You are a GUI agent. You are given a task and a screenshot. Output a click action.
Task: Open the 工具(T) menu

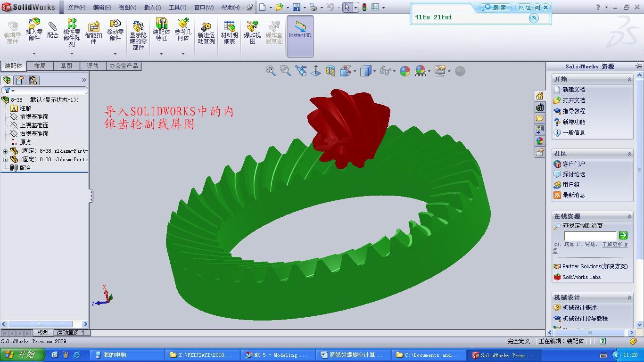click(177, 8)
